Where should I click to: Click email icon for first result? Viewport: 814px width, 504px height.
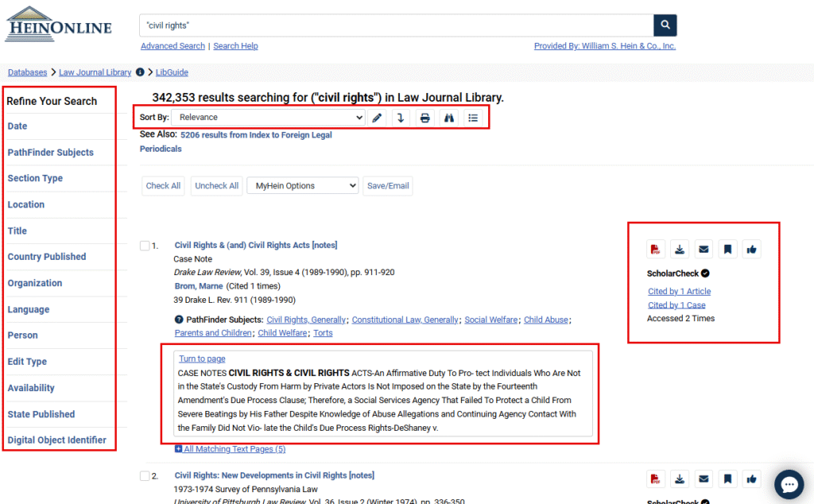click(704, 250)
